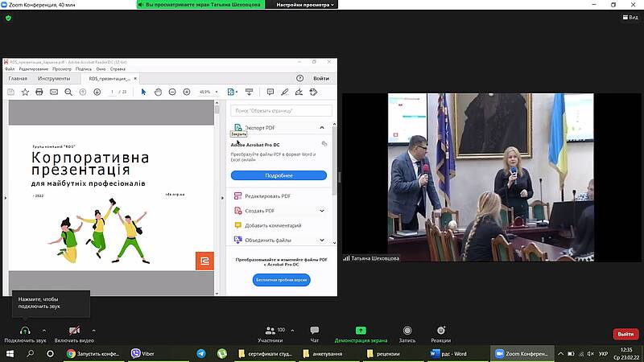Select the Highlight text pen tool
644x362 pixels.
[284, 92]
